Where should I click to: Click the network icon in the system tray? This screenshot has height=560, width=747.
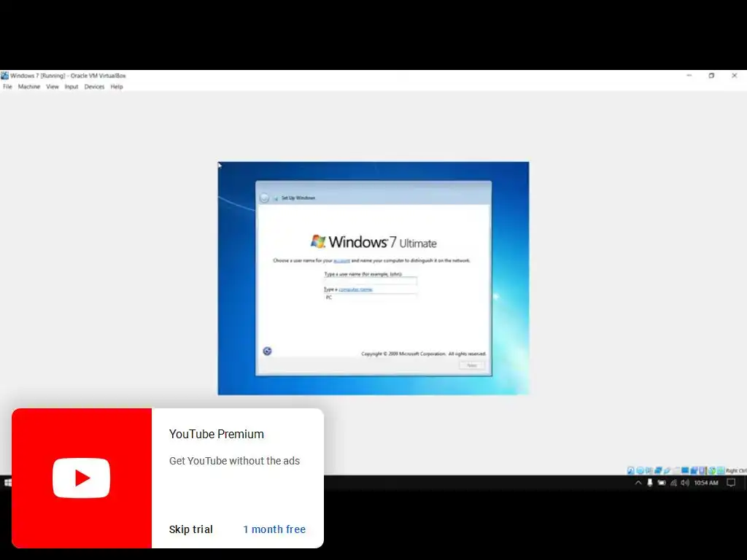(x=673, y=483)
